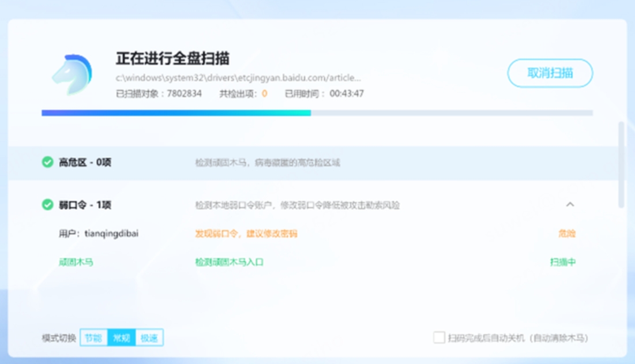Click the scanned file path under the title

point(238,77)
